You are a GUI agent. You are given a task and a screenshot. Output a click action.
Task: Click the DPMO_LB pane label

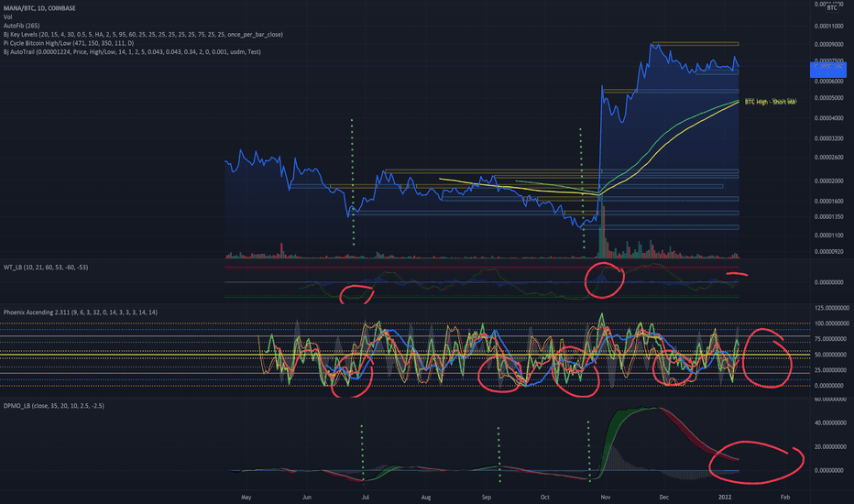[x=53, y=406]
